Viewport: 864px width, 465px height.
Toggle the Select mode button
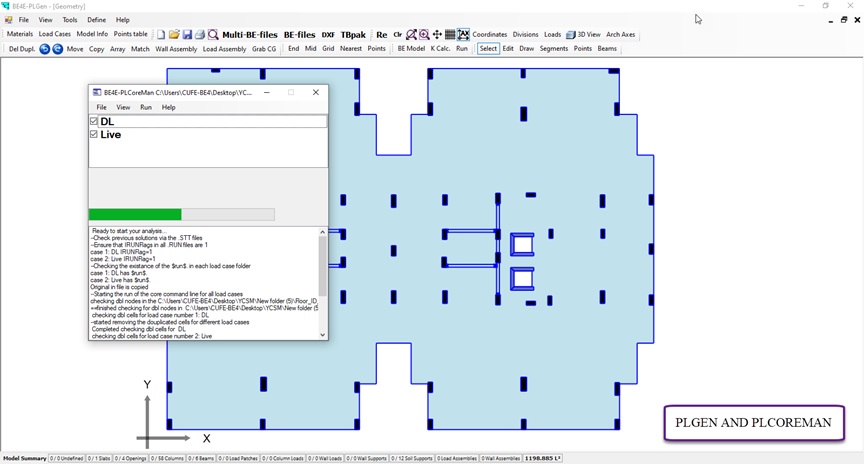point(488,49)
